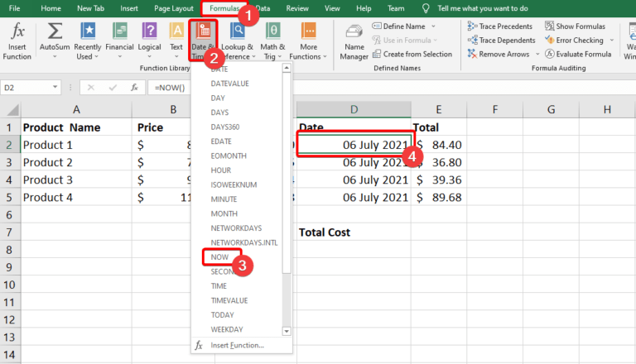Viewport: 636px width, 364px height.
Task: Expand Text dropdown arrow
Action: (176, 57)
